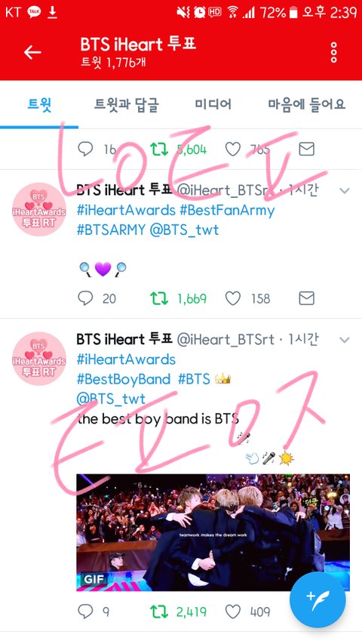The image size is (362, 644).
Task: Share top tweet via envelope icon
Action: (x=307, y=149)
